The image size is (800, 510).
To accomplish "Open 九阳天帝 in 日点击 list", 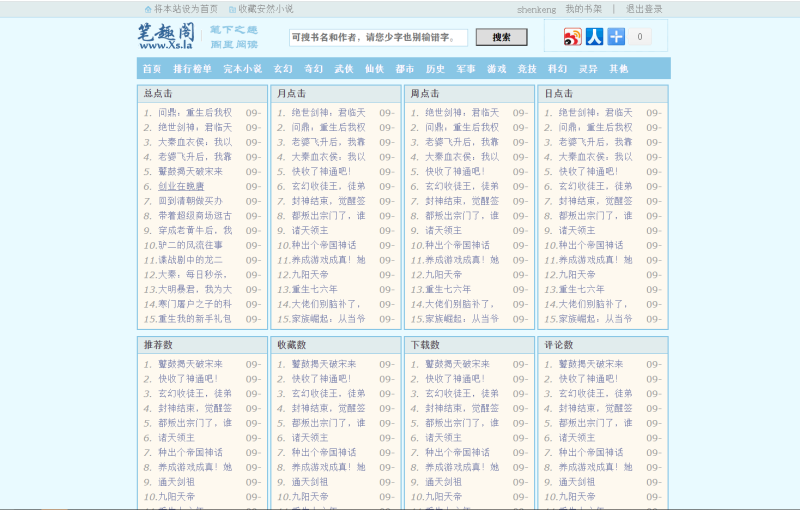I will pyautogui.click(x=577, y=275).
